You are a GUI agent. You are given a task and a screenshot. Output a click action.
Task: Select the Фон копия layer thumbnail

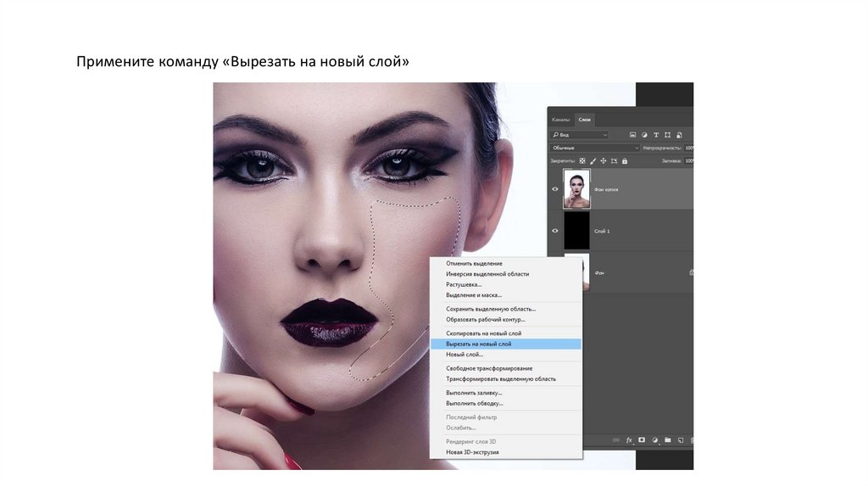(576, 189)
